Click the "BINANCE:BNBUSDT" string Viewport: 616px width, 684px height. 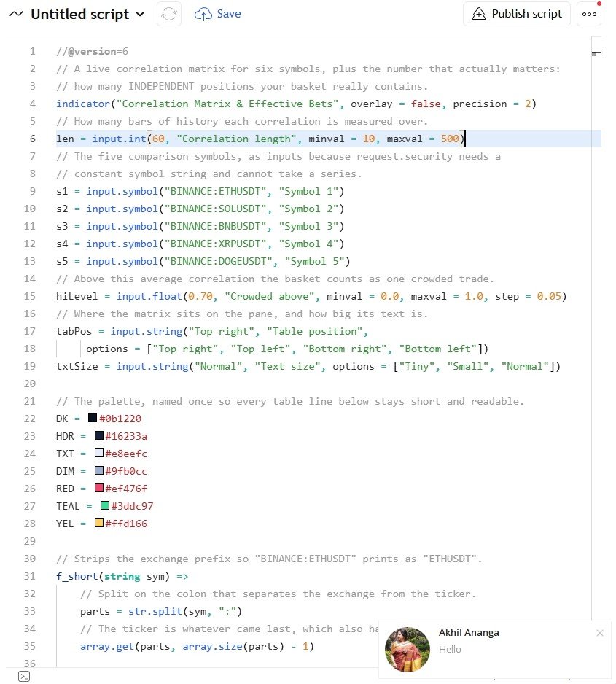click(x=215, y=226)
